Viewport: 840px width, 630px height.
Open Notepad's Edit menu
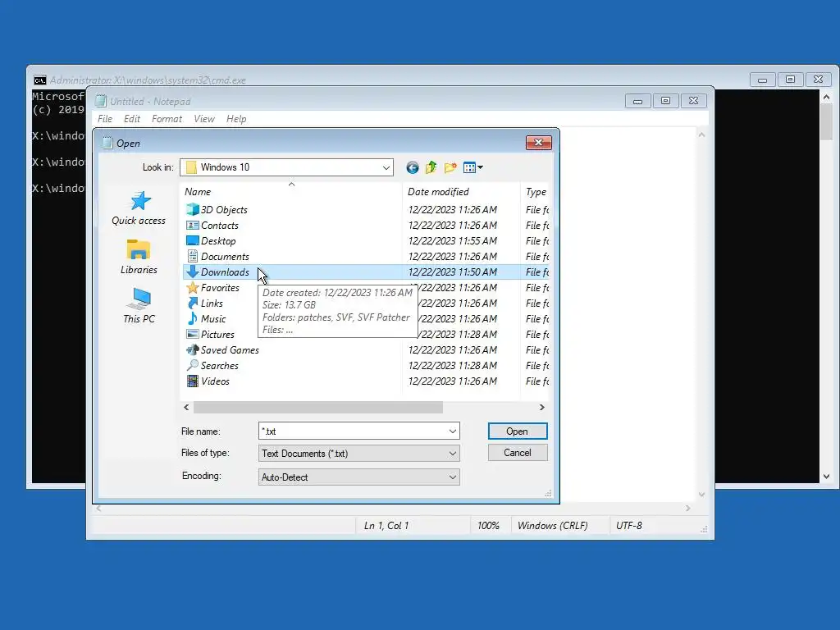pyautogui.click(x=132, y=119)
